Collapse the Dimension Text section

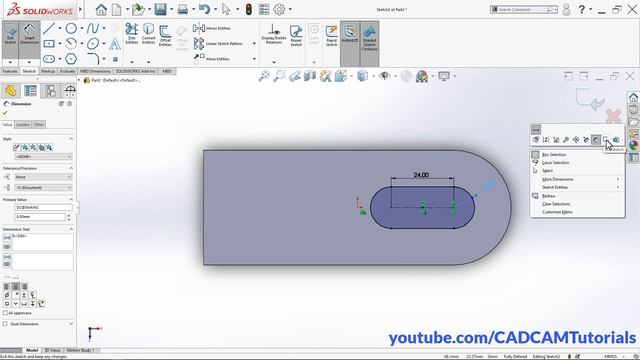(x=71, y=229)
